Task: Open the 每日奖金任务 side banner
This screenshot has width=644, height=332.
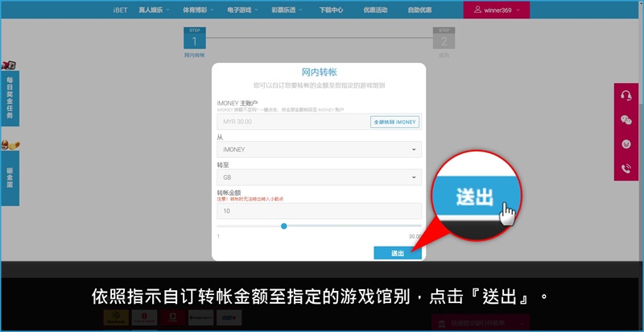Action: click(10, 98)
